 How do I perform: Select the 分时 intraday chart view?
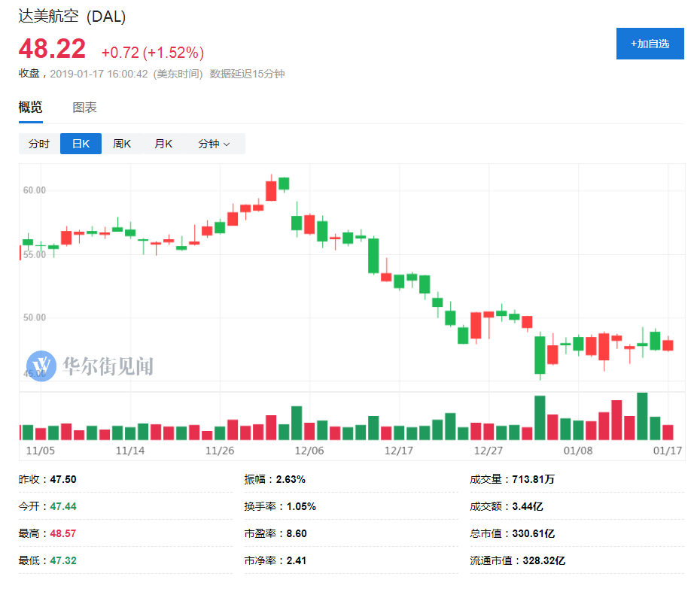point(39,144)
